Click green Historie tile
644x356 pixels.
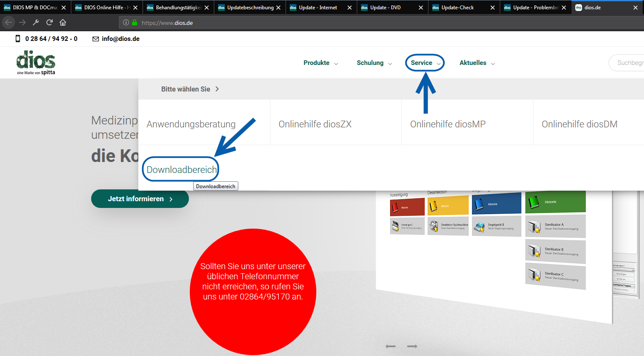click(555, 202)
